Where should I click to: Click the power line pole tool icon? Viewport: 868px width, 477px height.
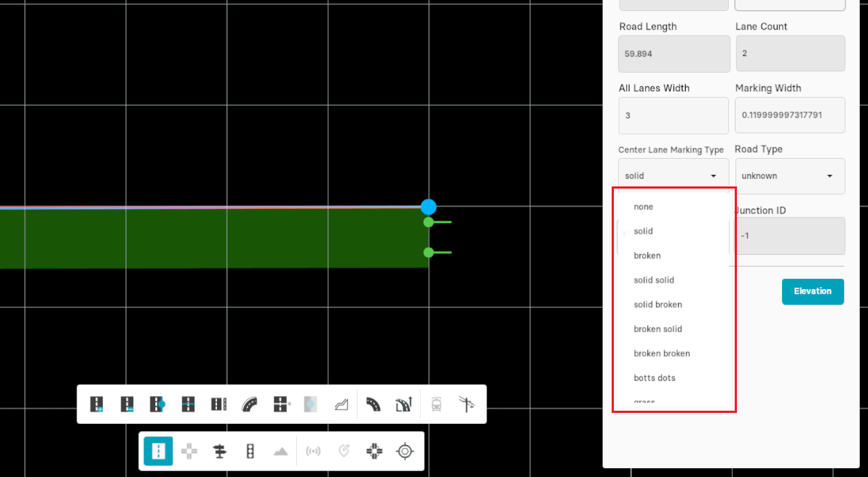pyautogui.click(x=466, y=404)
